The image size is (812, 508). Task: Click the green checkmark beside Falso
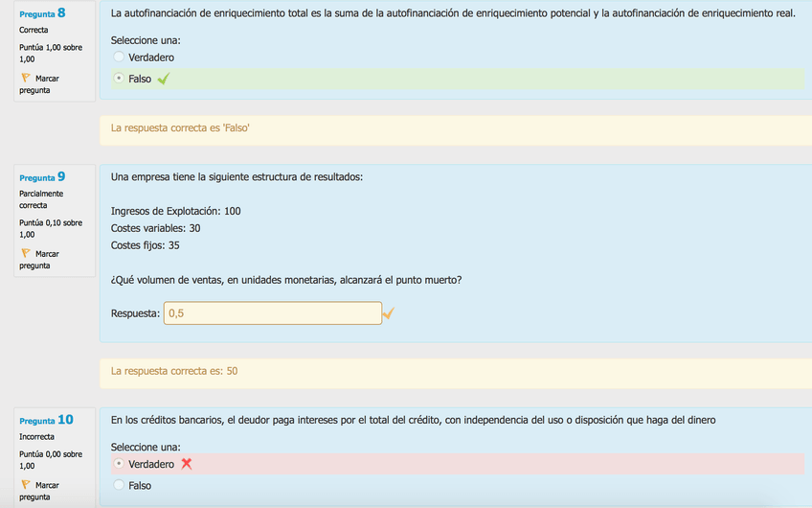[163, 79]
